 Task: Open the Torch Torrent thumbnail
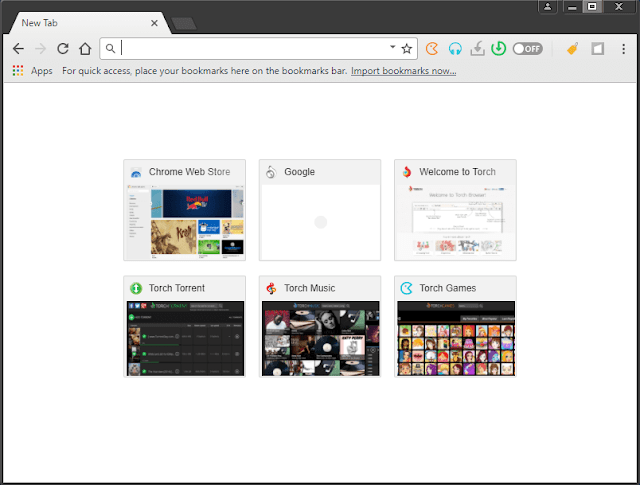(x=184, y=338)
